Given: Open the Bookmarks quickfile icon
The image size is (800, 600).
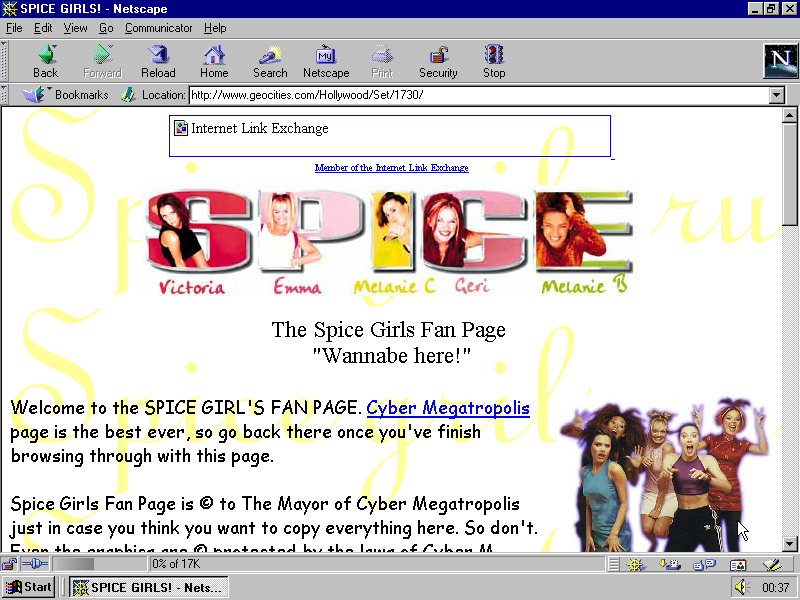Looking at the screenshot, I should (x=36, y=94).
